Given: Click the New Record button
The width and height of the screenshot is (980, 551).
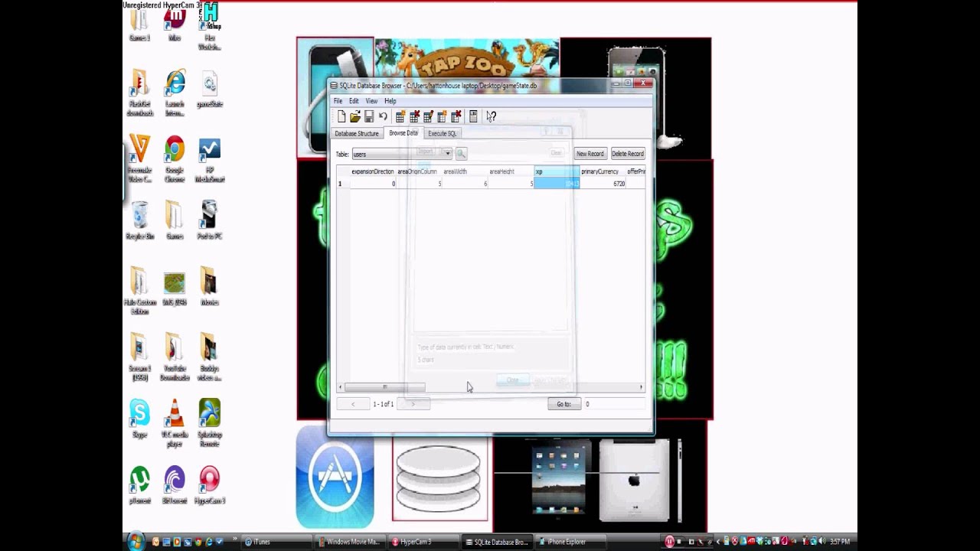Looking at the screenshot, I should point(590,154).
